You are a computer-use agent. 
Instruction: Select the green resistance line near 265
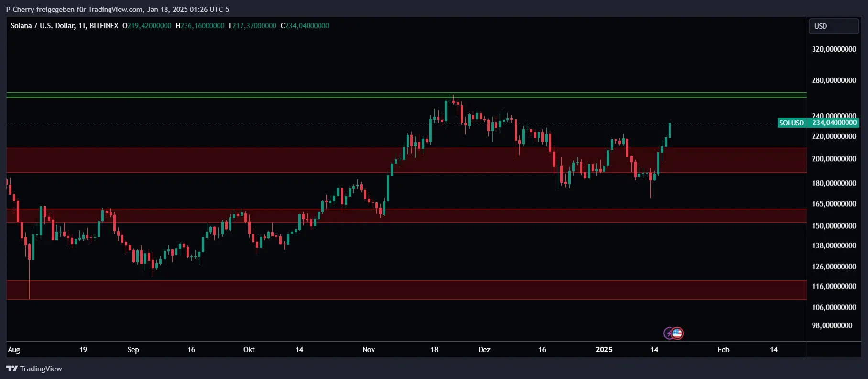pyautogui.click(x=407, y=95)
